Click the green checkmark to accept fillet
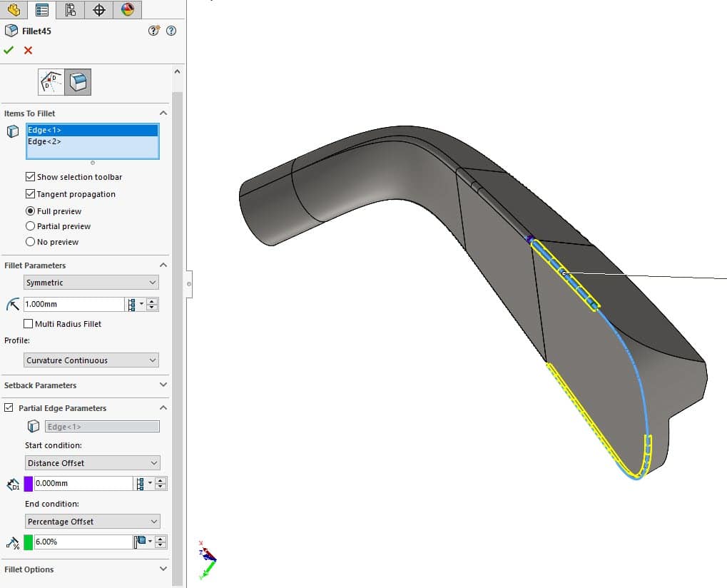 tap(9, 50)
